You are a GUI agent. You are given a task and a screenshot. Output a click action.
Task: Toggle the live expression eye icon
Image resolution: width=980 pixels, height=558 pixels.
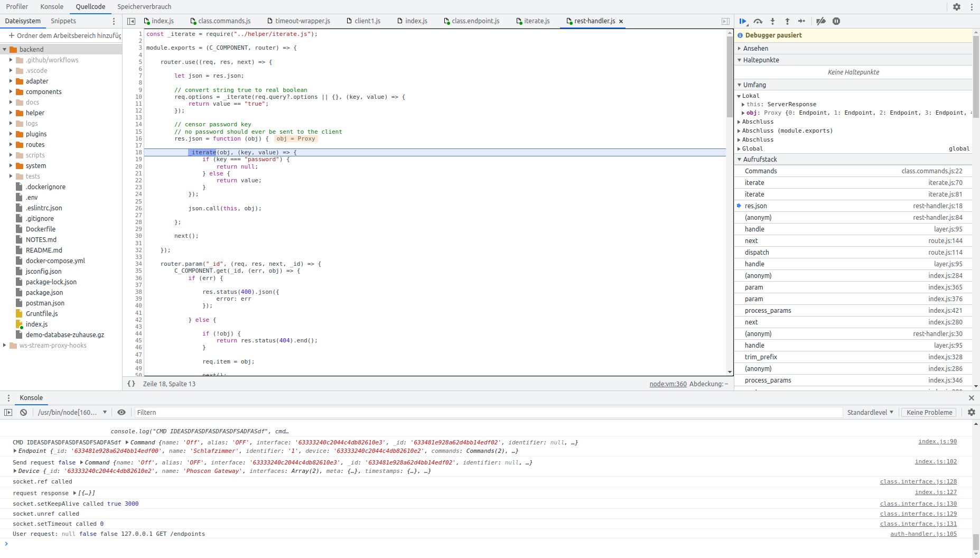[x=122, y=412]
